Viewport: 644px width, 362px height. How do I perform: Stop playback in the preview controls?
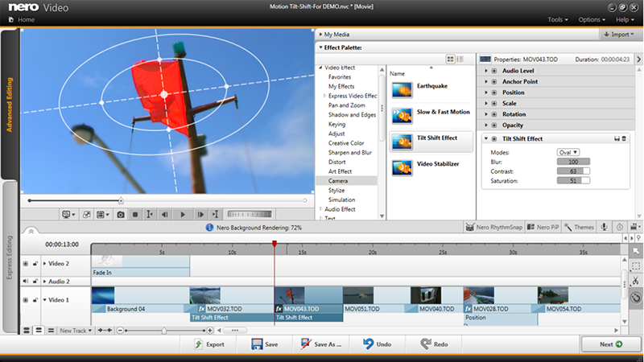(135, 214)
